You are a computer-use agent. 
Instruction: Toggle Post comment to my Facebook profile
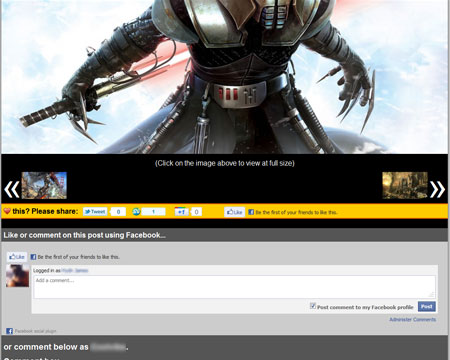pyautogui.click(x=313, y=306)
